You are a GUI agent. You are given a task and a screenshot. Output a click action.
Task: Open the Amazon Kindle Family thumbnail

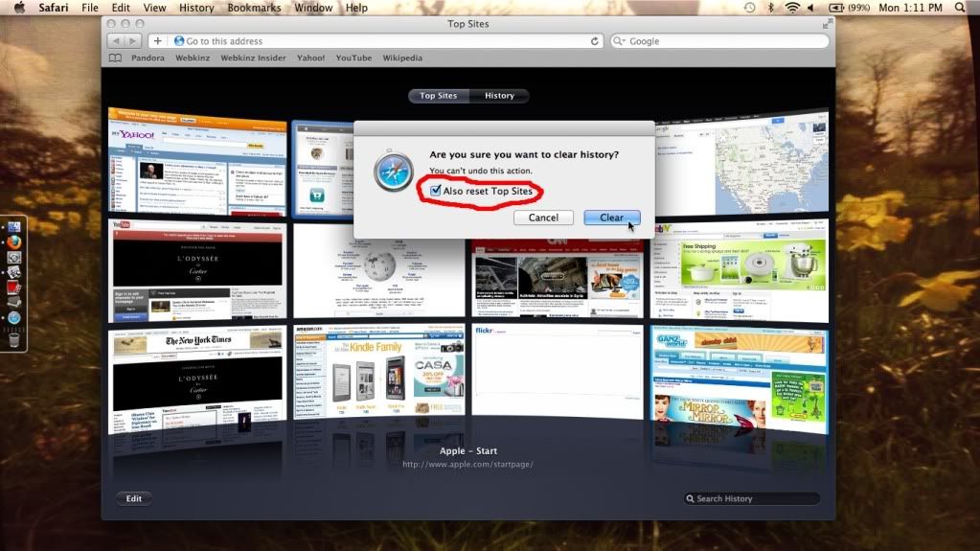[378, 371]
